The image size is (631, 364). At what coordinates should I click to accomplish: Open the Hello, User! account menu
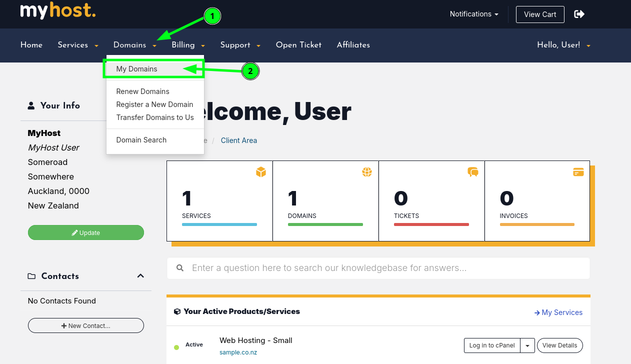coord(563,45)
